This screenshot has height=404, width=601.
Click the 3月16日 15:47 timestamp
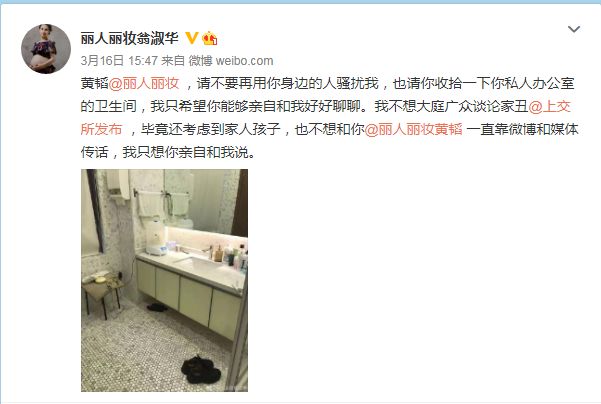click(x=119, y=61)
